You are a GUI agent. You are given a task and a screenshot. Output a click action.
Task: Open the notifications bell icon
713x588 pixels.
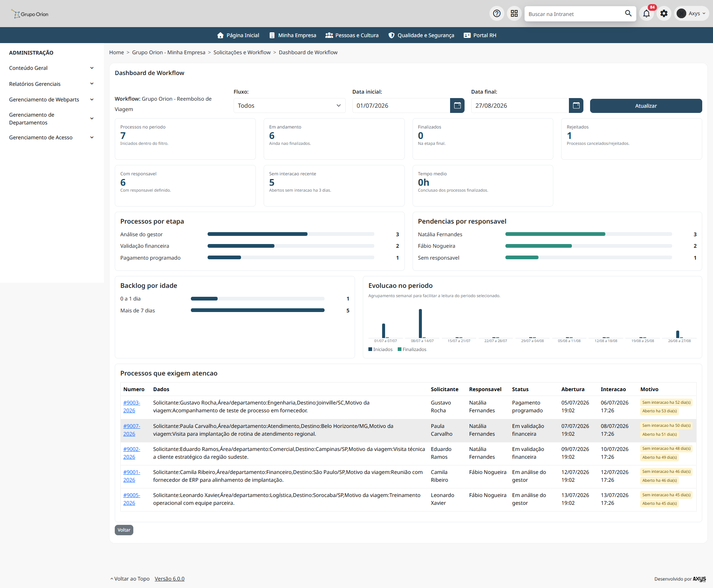coord(647,14)
